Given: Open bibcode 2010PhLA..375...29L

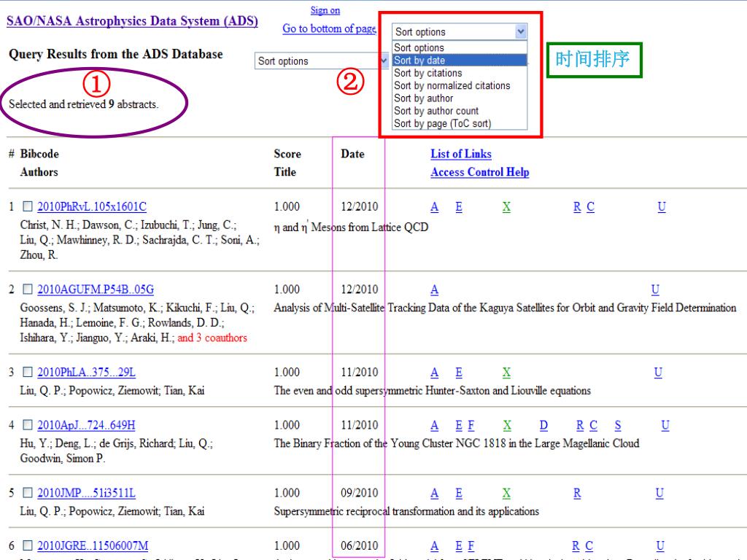Looking at the screenshot, I should 86,373.
